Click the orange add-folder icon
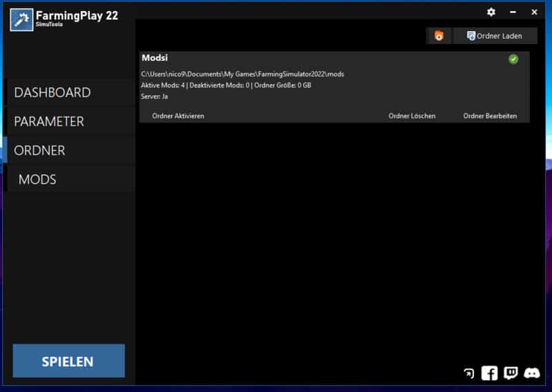 point(439,36)
